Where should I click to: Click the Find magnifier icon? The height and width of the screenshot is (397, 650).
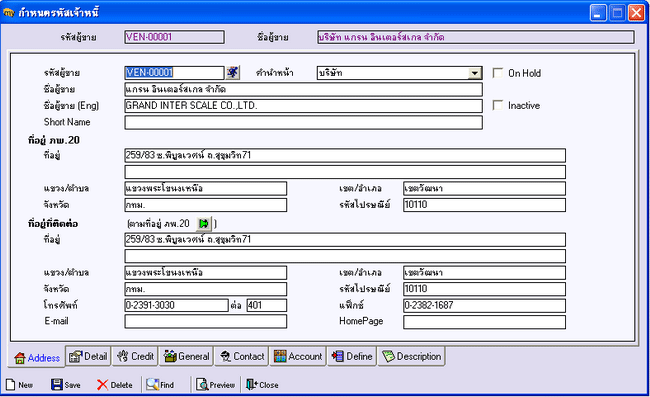pos(152,385)
